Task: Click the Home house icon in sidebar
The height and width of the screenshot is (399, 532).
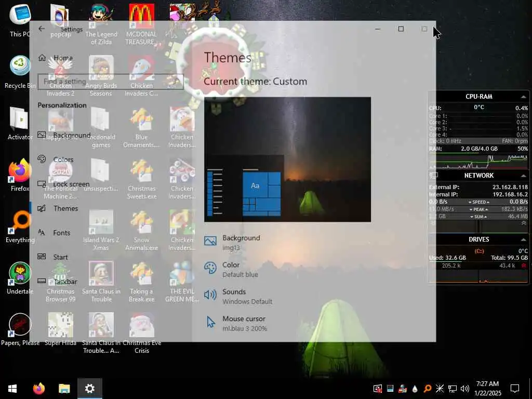Action: [42, 58]
